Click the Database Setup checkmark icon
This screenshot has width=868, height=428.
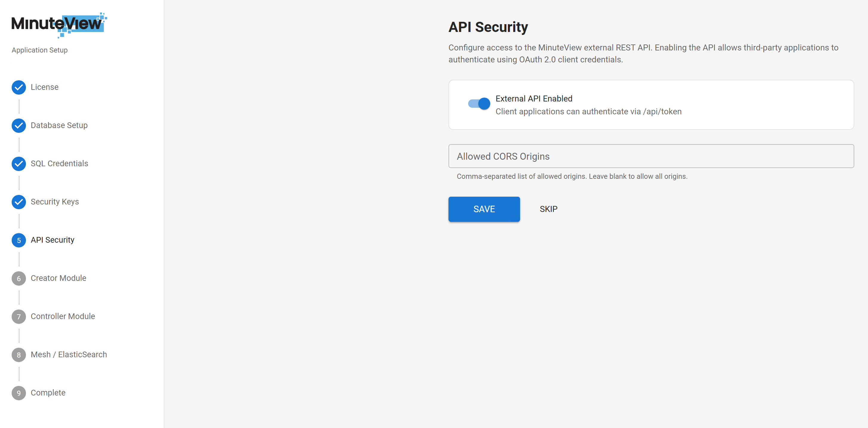pos(18,126)
